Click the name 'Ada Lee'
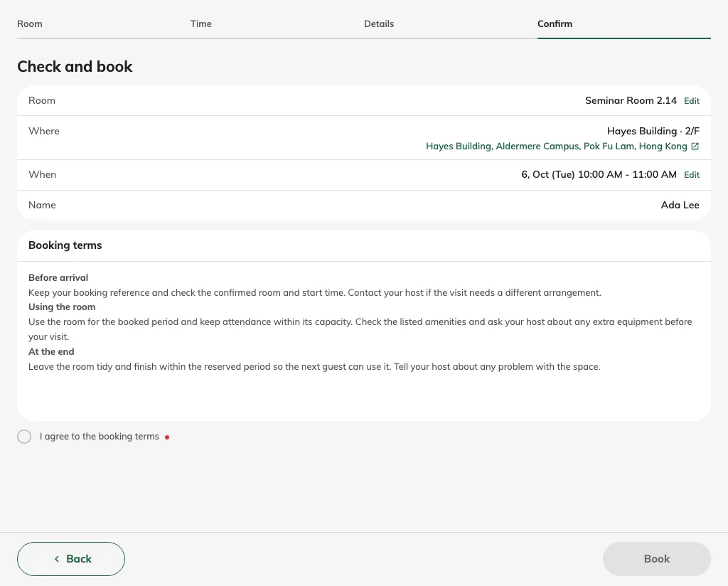The height and width of the screenshot is (586, 728). click(x=680, y=205)
